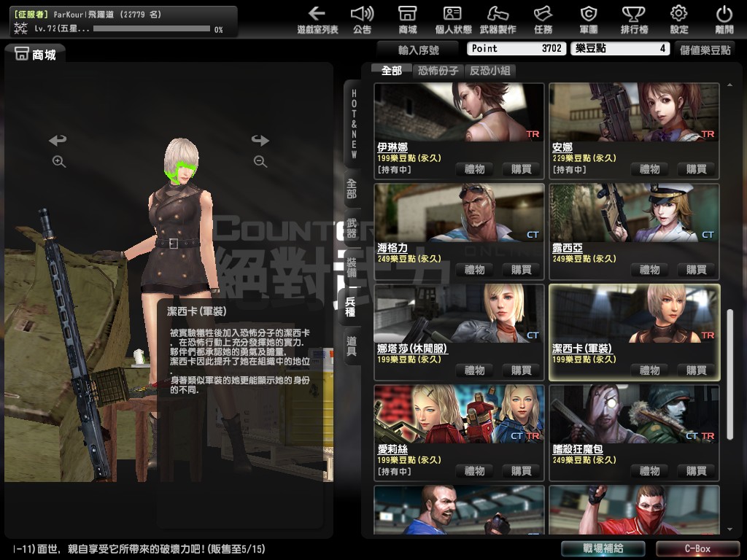Open the announcements (公告) speaker icon
Image resolution: width=747 pixels, height=560 pixels.
point(362,20)
